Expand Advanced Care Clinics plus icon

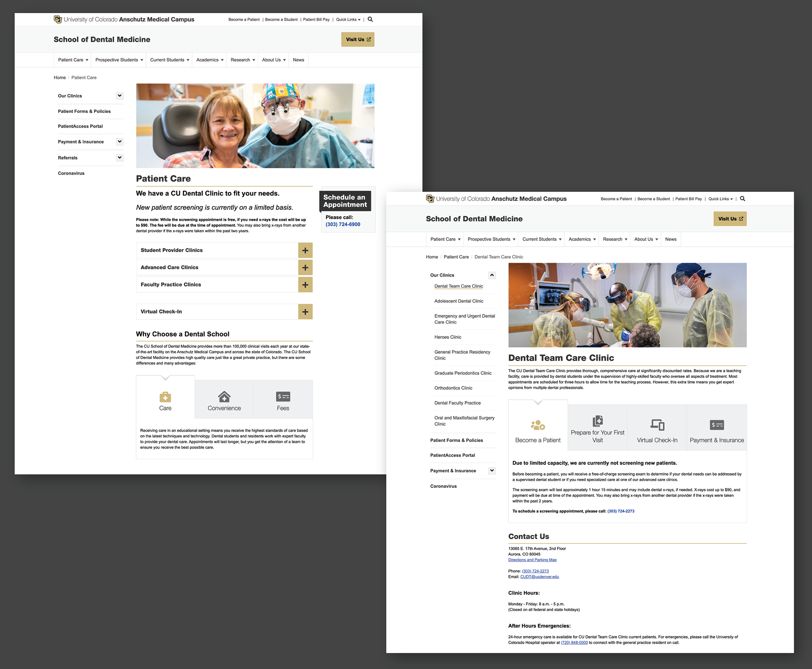point(305,267)
